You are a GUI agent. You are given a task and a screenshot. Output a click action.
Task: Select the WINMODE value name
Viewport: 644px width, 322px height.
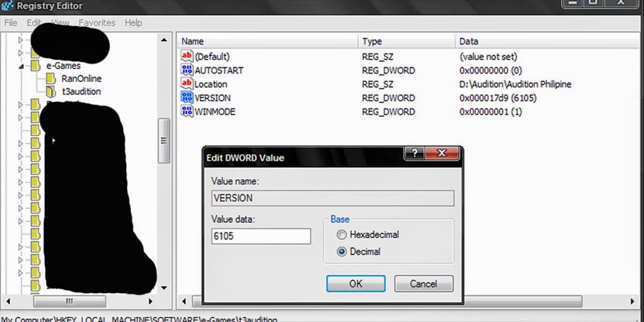(215, 112)
